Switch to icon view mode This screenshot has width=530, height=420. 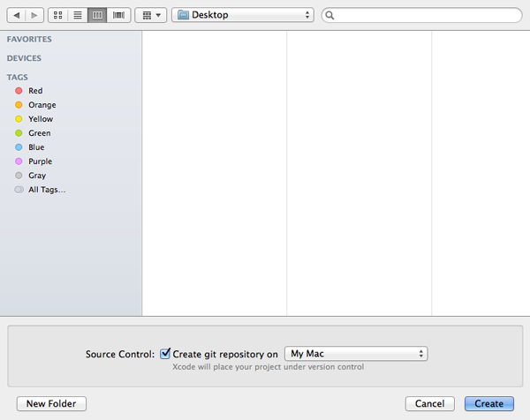(x=58, y=16)
